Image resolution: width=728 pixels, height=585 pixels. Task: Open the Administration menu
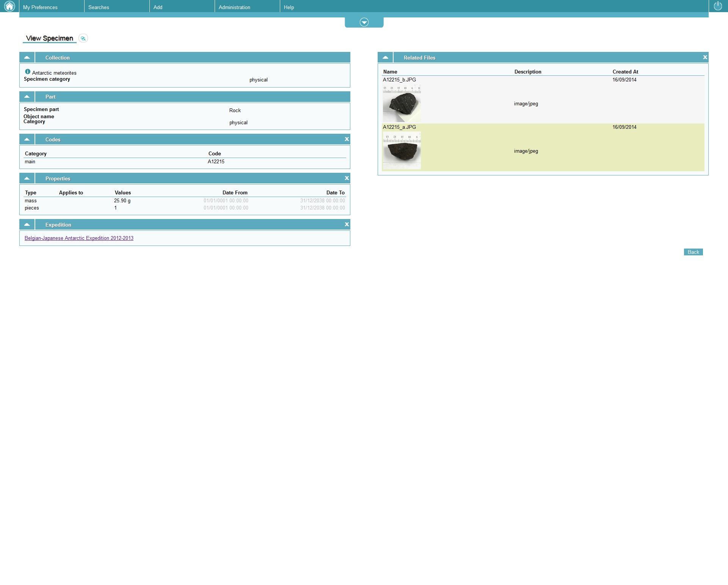(x=234, y=7)
